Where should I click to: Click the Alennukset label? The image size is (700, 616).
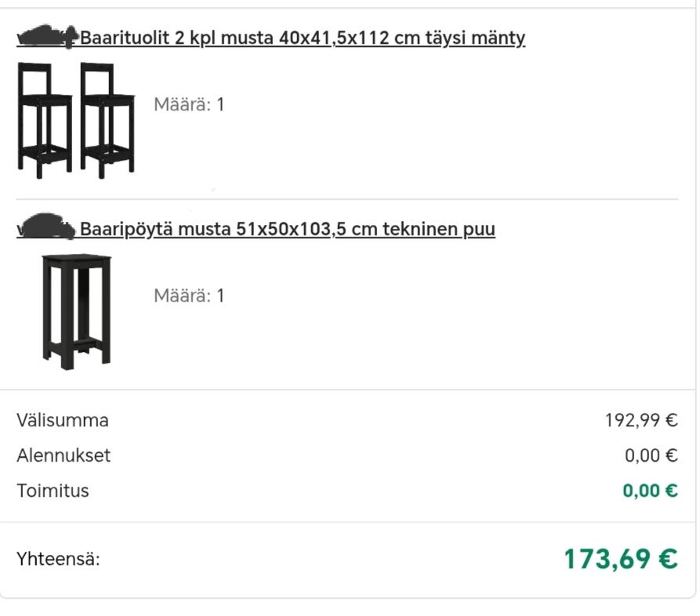click(x=63, y=456)
